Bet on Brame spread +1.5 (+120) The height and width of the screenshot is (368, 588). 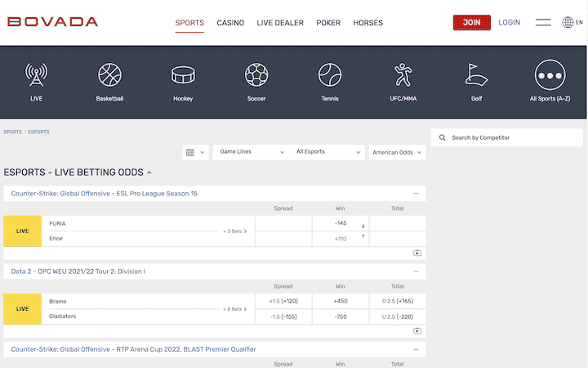click(x=283, y=301)
